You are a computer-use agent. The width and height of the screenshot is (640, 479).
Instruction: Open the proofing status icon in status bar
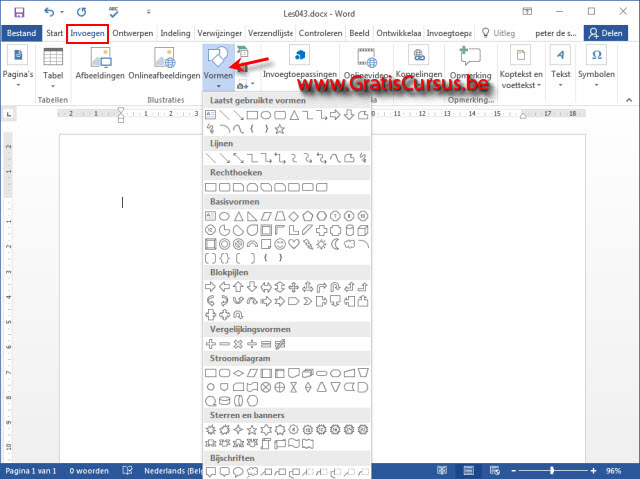pyautogui.click(x=128, y=471)
